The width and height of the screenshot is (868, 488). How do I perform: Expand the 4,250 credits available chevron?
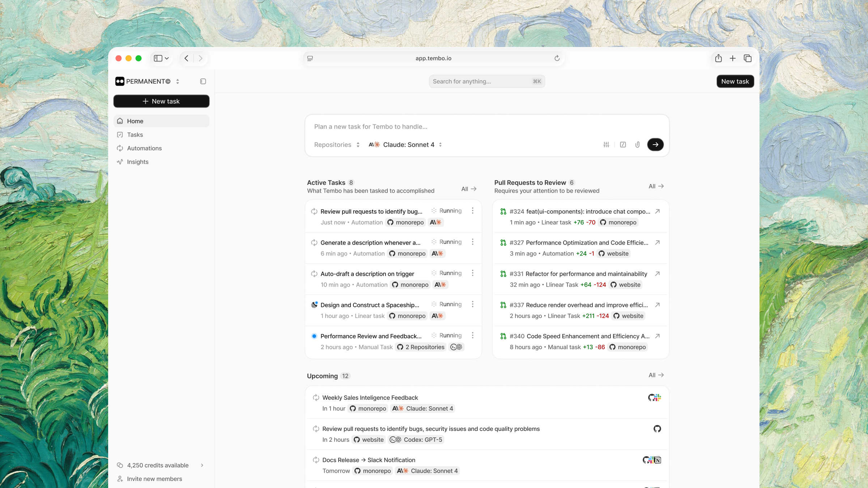pos(202,465)
